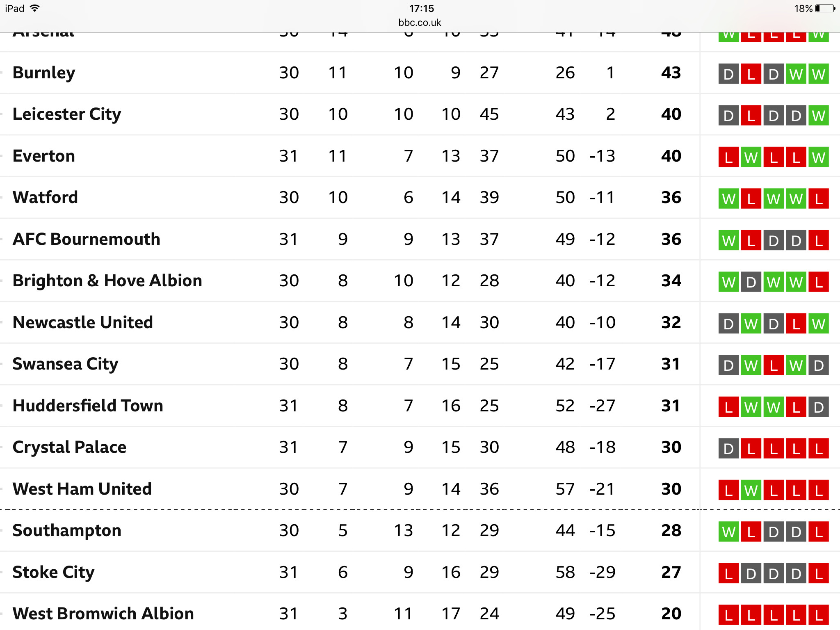Open the Crystal Palace team link
Viewport: 840px width, 630px height.
[x=69, y=447]
